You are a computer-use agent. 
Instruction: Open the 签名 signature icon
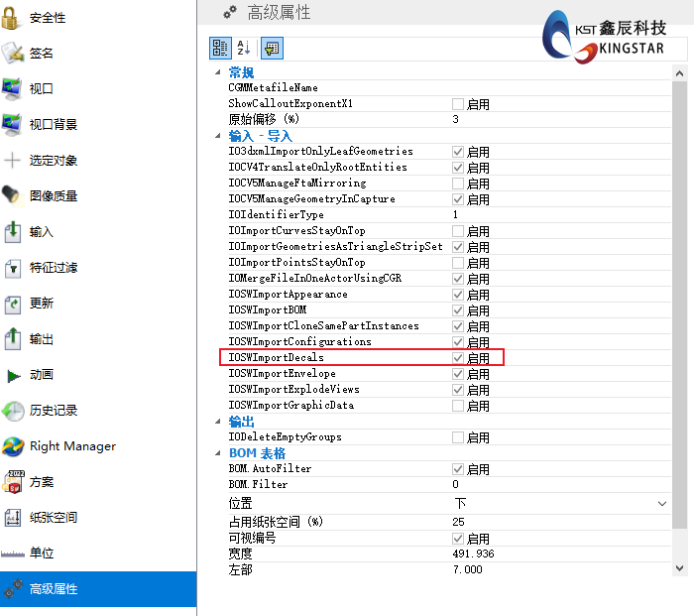click(12, 54)
